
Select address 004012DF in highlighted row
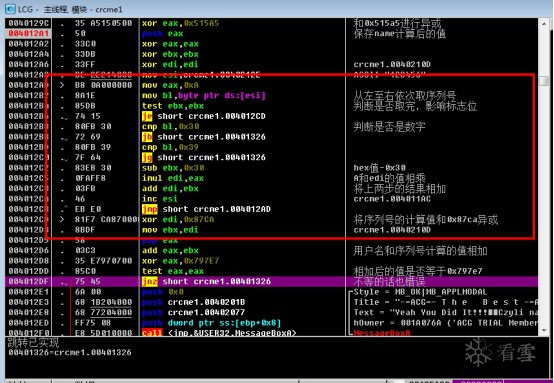(29, 282)
